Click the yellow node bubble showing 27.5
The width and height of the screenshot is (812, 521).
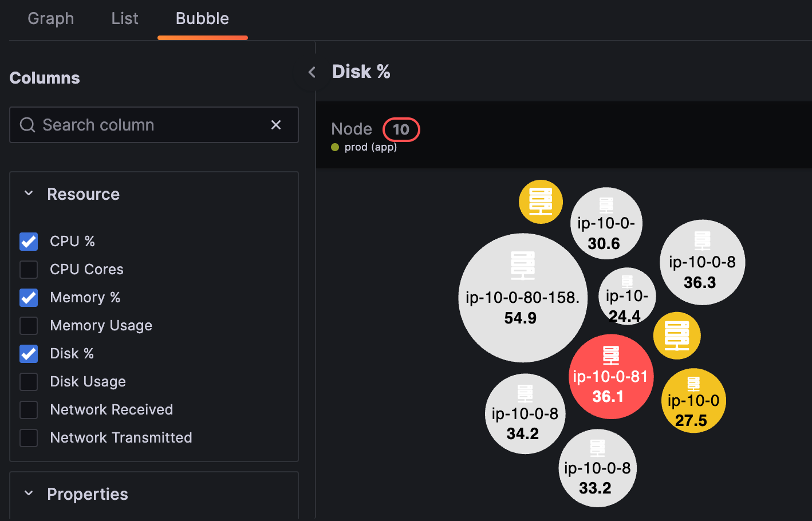(693, 401)
